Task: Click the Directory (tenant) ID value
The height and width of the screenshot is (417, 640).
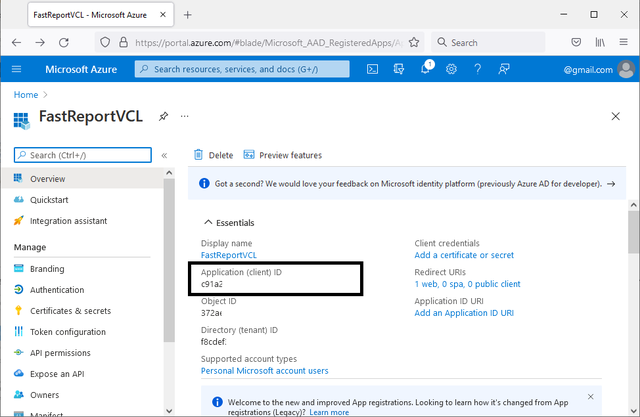Action: coord(213,342)
